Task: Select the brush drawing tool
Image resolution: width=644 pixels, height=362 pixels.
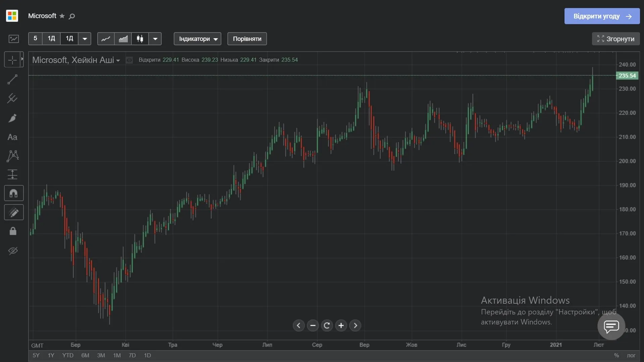Action: (12, 118)
